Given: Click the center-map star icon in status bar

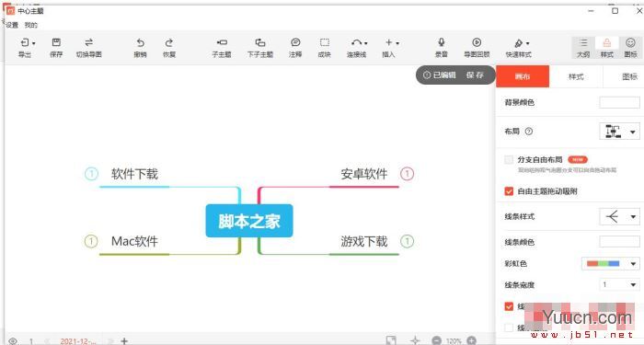Looking at the screenshot, I should (x=415, y=340).
